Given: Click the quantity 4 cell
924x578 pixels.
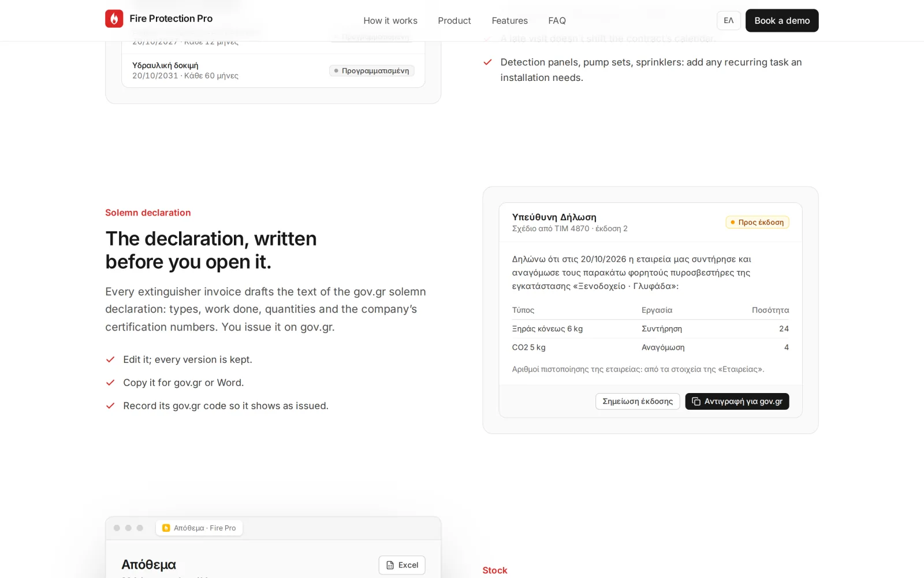Looking at the screenshot, I should [x=787, y=347].
